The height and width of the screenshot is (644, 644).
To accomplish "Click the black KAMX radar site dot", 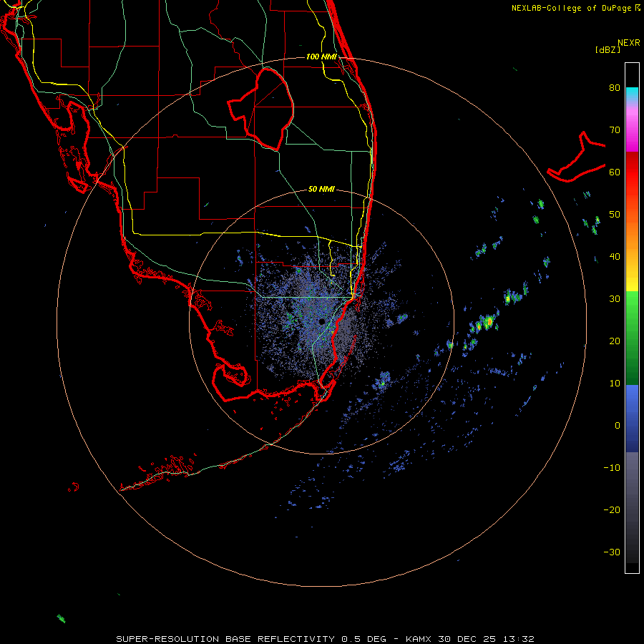I will point(322,321).
